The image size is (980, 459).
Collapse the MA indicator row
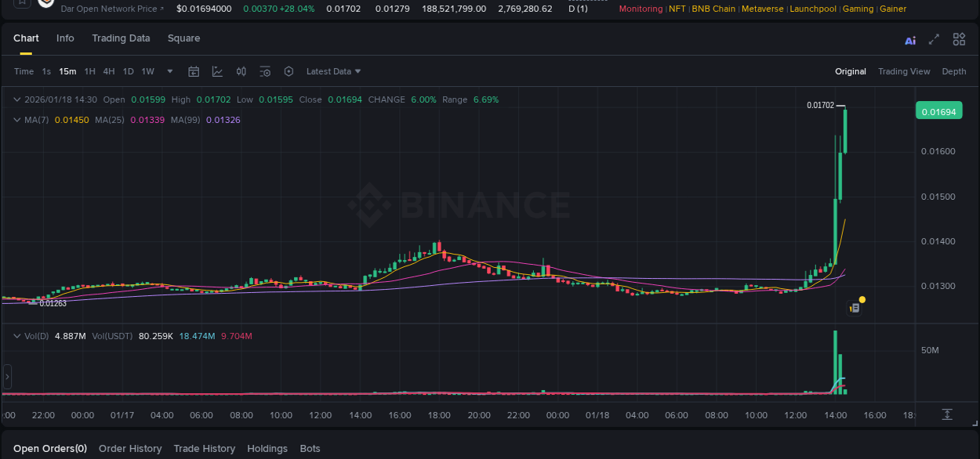[x=17, y=120]
